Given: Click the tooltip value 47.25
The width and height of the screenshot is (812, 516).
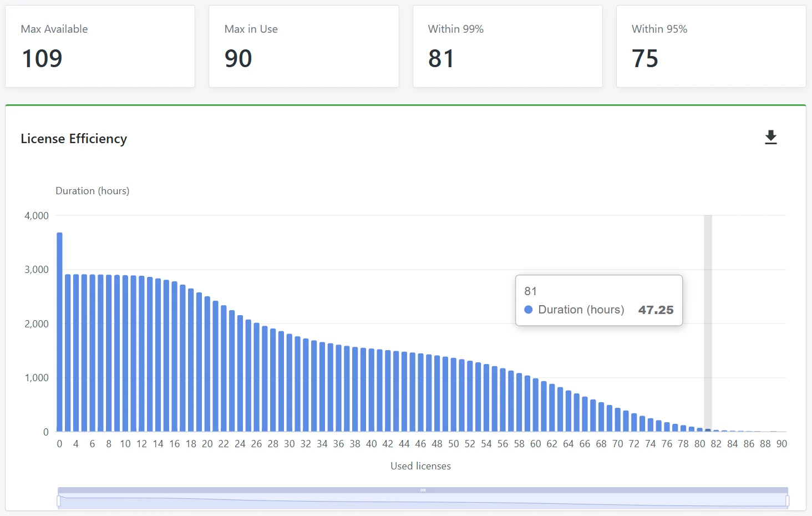Looking at the screenshot, I should tap(656, 310).
